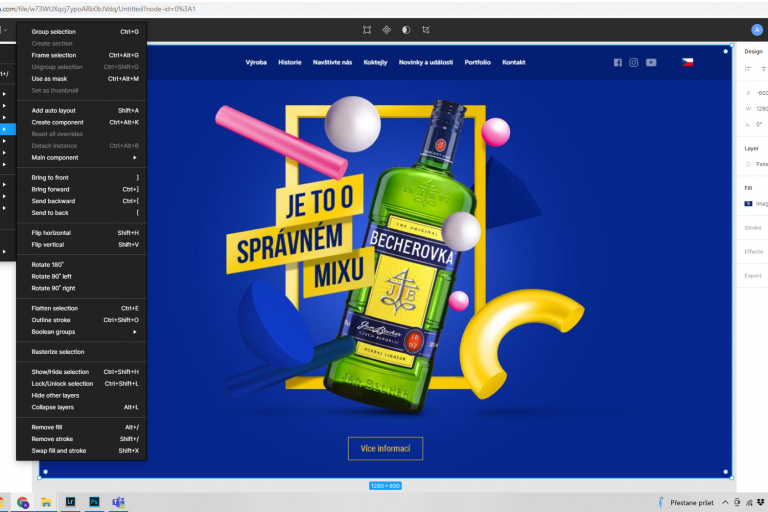768x512 pixels.
Task: Open Lightroom from the Windows taskbar
Action: click(x=71, y=502)
